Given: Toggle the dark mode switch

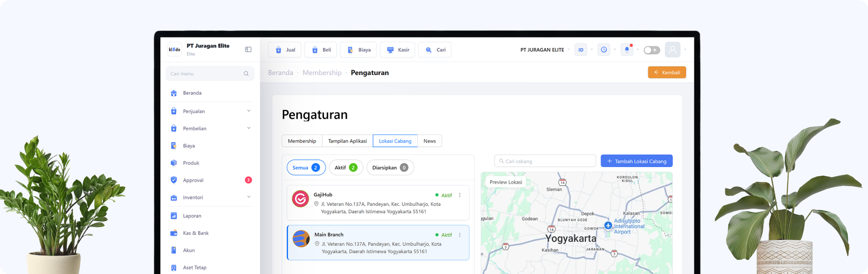Looking at the screenshot, I should click(652, 50).
